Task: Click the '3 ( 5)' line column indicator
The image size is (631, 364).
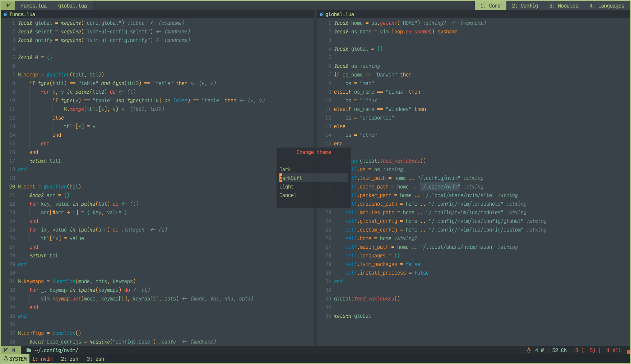Action: coord(585,350)
